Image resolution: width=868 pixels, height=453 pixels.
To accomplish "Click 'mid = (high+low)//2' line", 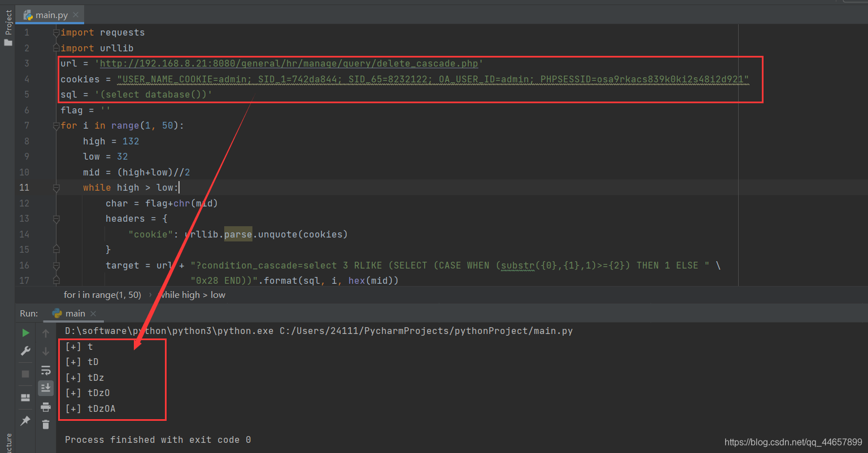I will click(137, 173).
